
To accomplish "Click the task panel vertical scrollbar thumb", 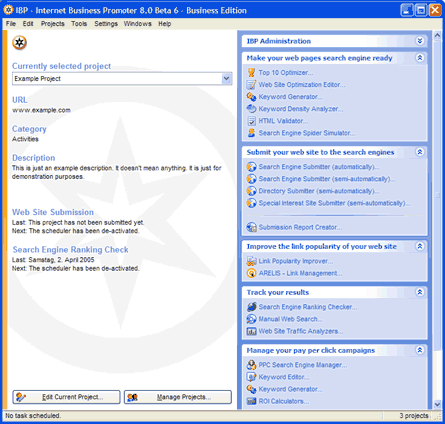I will 437,195.
